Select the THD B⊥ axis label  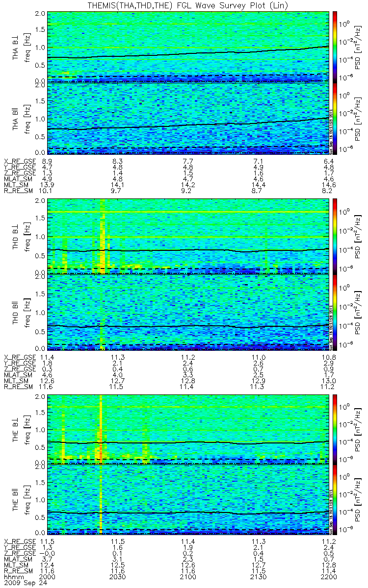[x=16, y=237]
